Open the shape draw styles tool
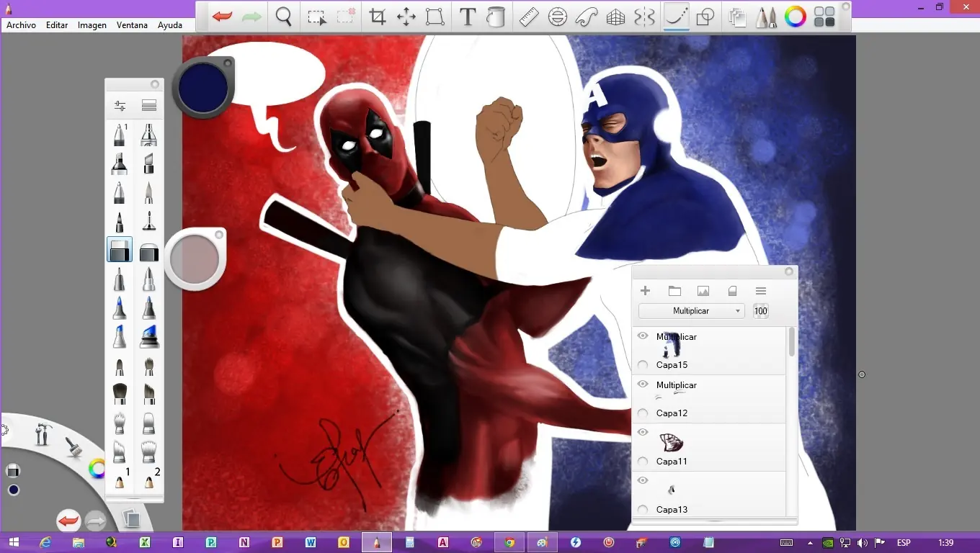980x553 pixels. 705,17
